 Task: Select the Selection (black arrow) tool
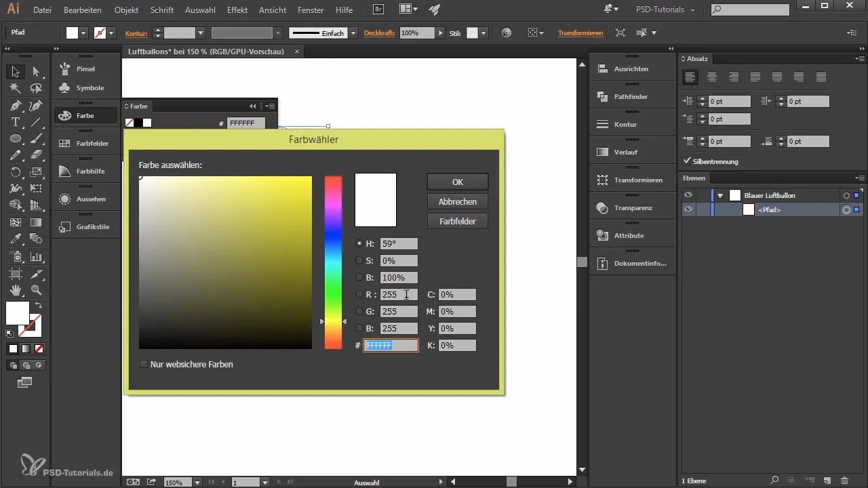pyautogui.click(x=16, y=71)
